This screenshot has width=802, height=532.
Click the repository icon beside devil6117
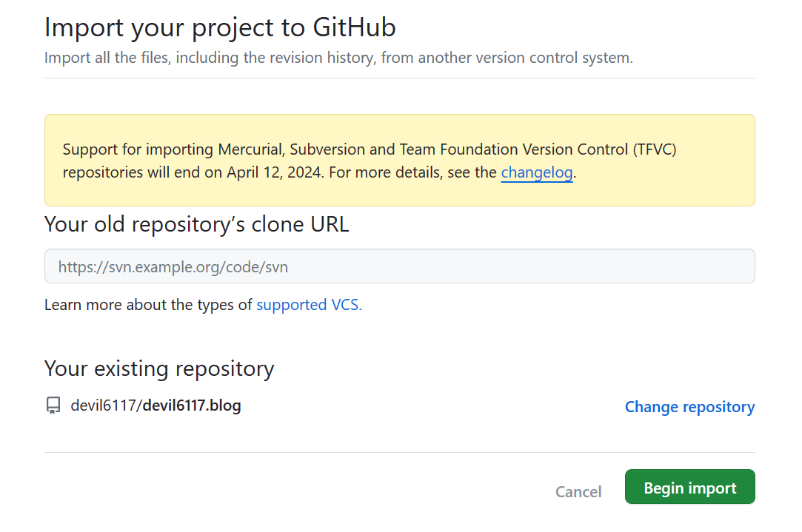[53, 405]
